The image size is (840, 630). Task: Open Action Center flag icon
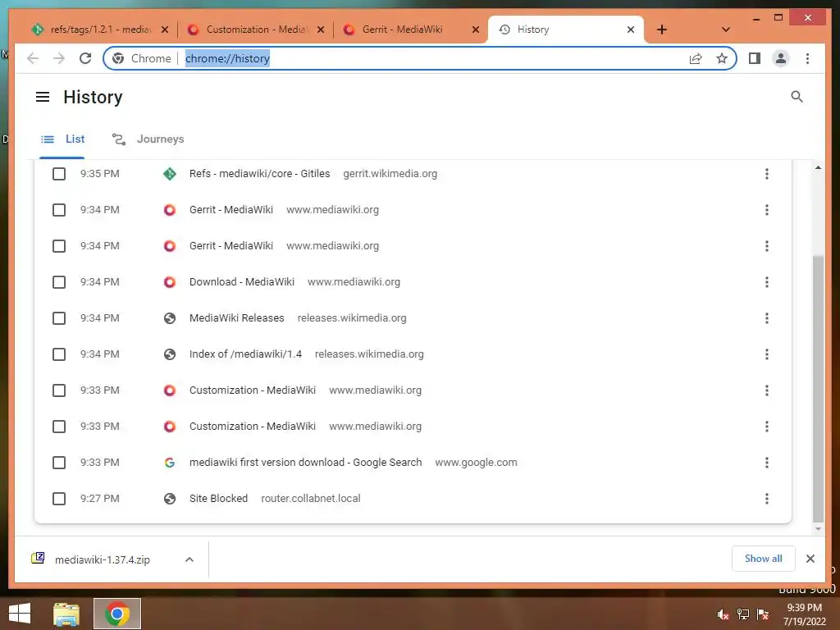tap(763, 614)
